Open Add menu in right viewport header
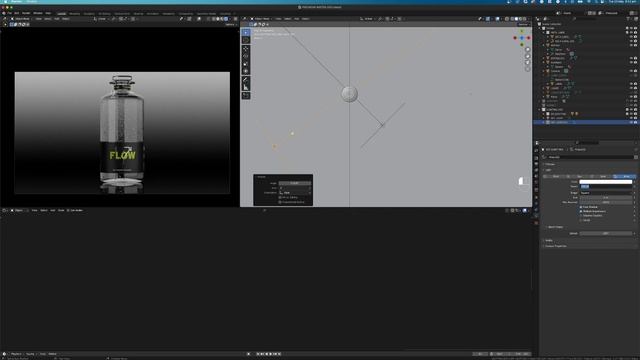The height and width of the screenshot is (360, 640). pos(296,19)
